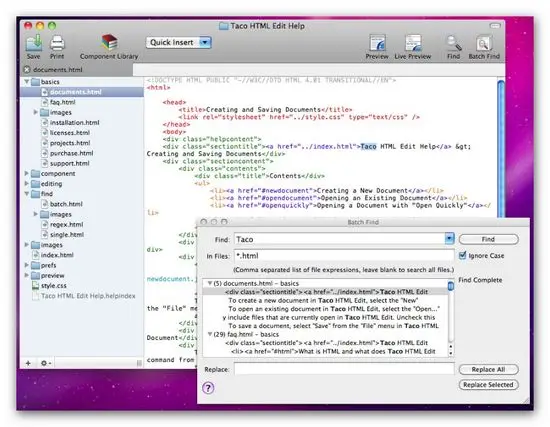The height and width of the screenshot is (427, 550).
Task: Click the style.css file icon
Action: pyautogui.click(x=35, y=286)
